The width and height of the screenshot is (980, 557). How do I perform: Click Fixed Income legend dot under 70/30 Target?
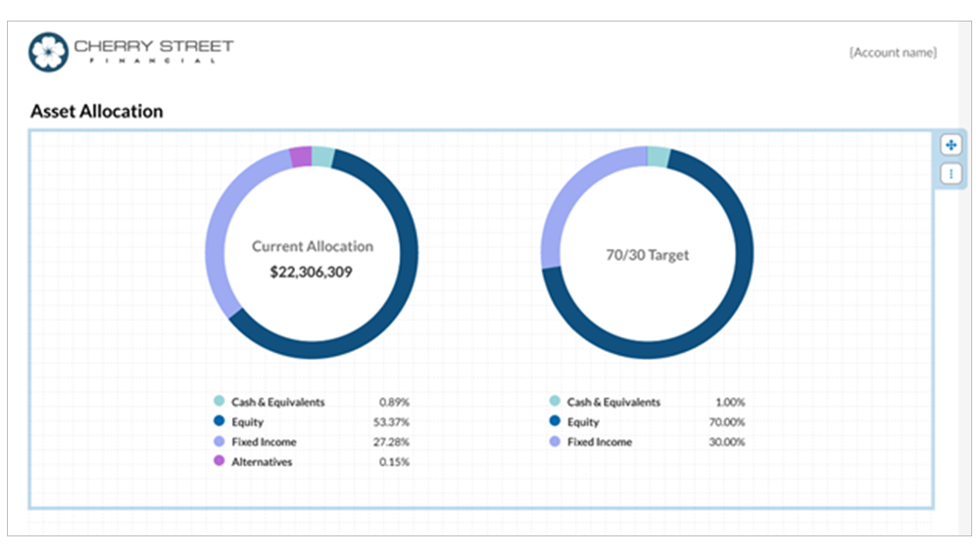click(x=555, y=441)
